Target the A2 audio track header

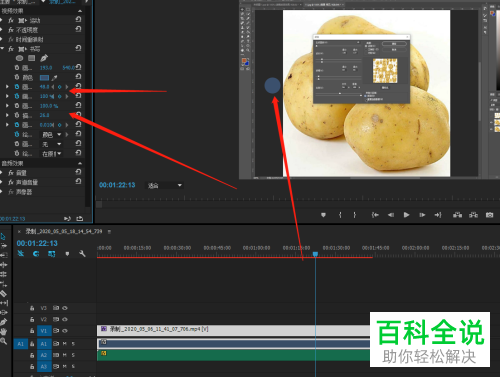[44, 355]
